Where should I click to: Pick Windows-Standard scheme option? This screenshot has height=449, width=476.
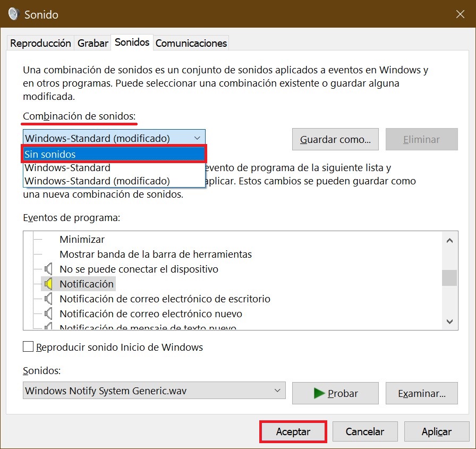coord(68,168)
